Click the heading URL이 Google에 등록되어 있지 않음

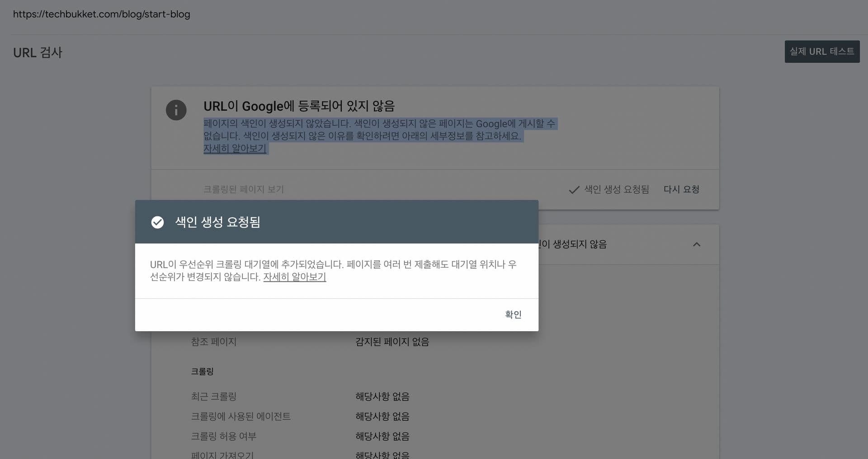(x=299, y=106)
